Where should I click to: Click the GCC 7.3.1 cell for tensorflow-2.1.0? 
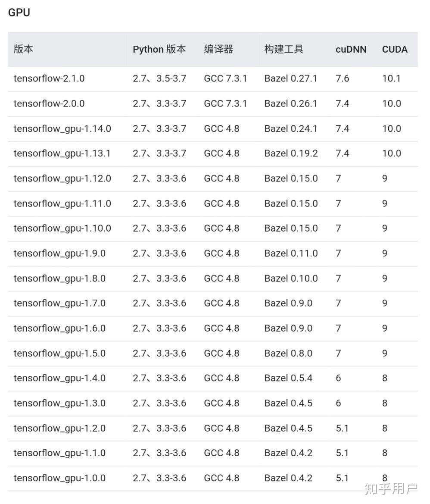(x=226, y=78)
